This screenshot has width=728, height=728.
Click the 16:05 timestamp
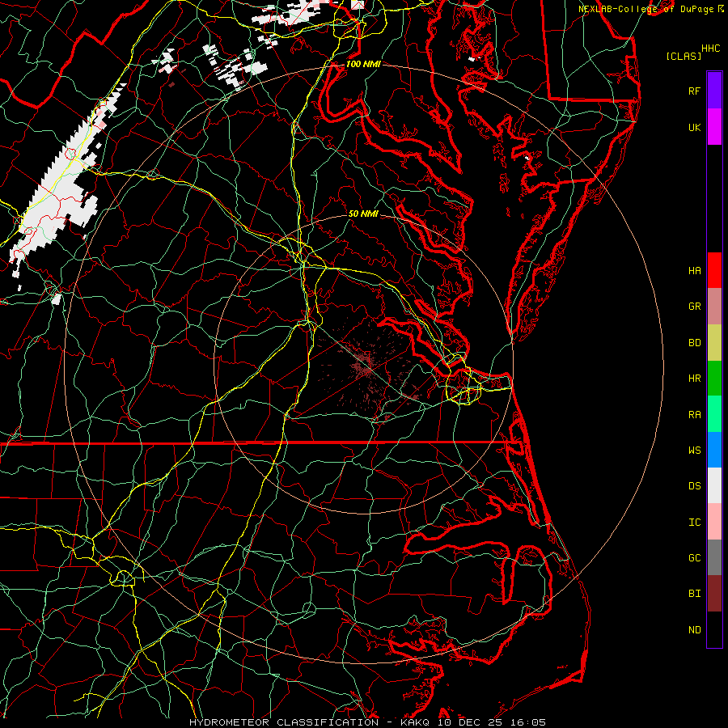point(528,722)
